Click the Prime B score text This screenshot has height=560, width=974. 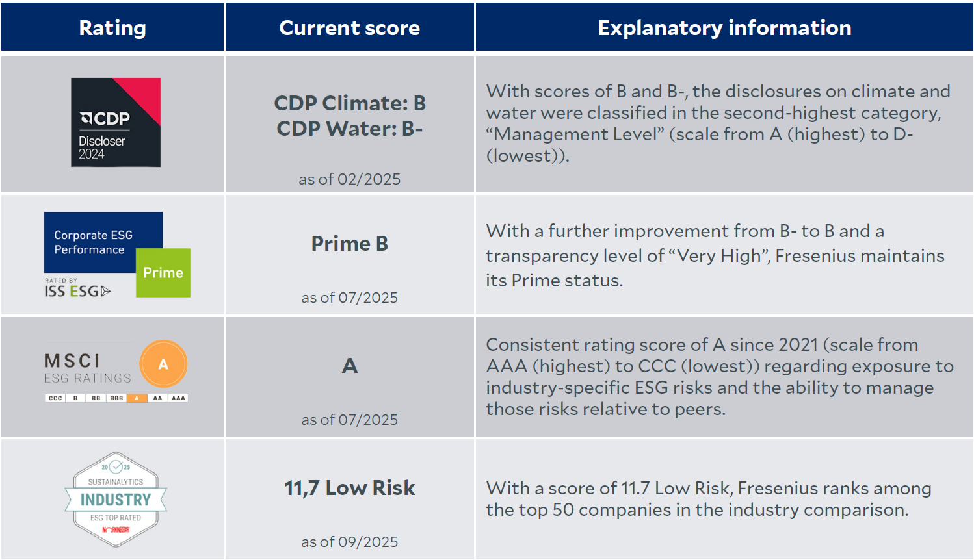350,244
